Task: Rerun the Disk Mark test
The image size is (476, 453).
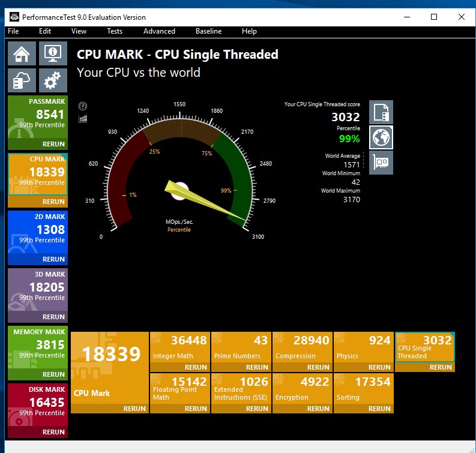Action: pos(38,432)
